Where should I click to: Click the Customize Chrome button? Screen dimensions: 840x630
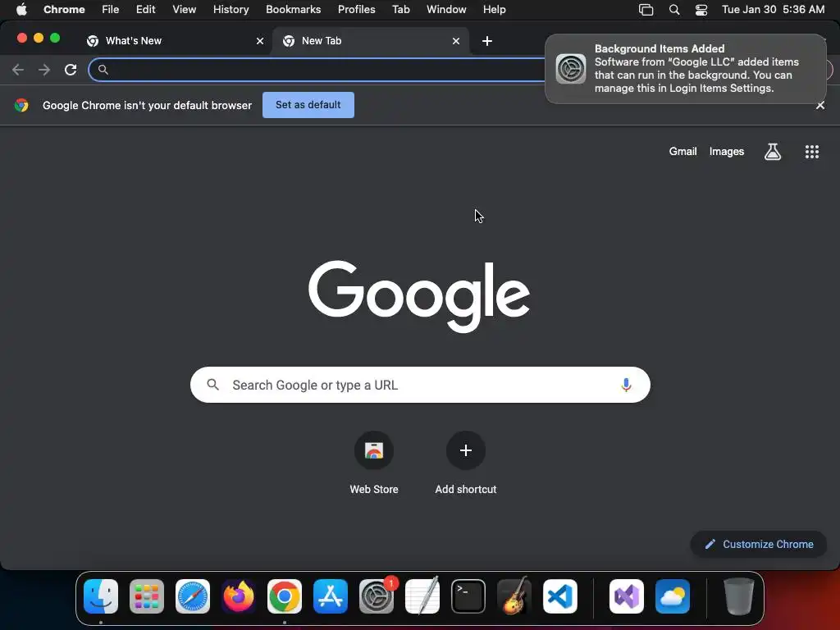tap(759, 545)
